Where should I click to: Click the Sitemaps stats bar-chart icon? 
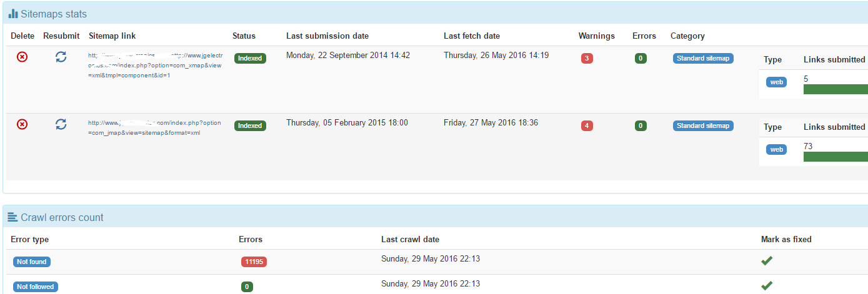13,13
